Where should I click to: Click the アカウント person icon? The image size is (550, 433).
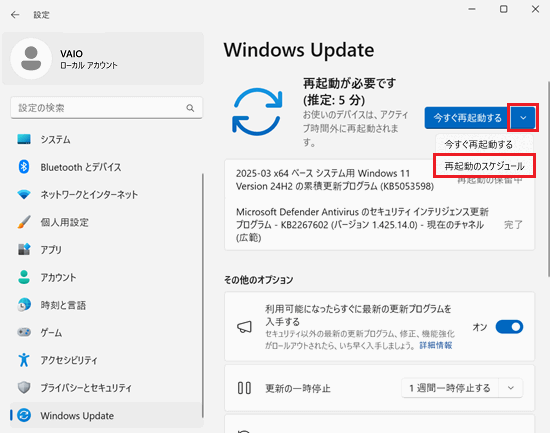pos(24,277)
